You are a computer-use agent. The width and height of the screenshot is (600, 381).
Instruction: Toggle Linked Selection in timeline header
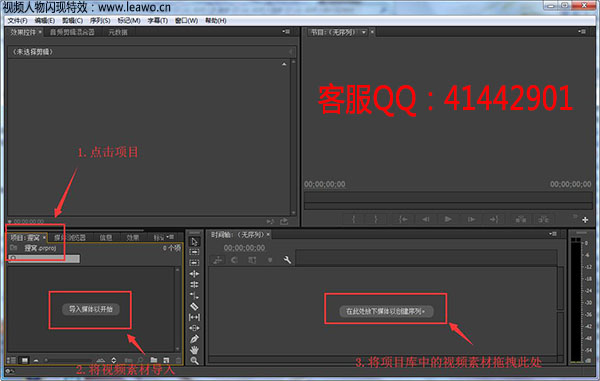pyautogui.click(x=252, y=260)
